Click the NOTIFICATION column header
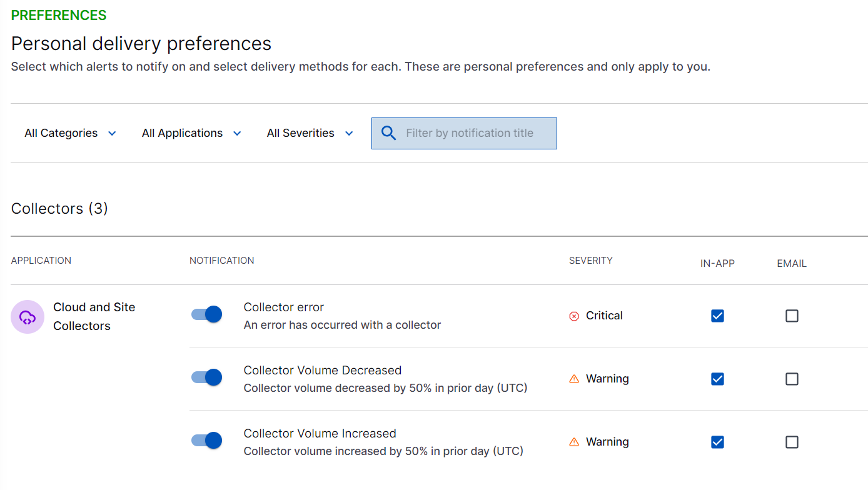The height and width of the screenshot is (490, 868). [221, 260]
